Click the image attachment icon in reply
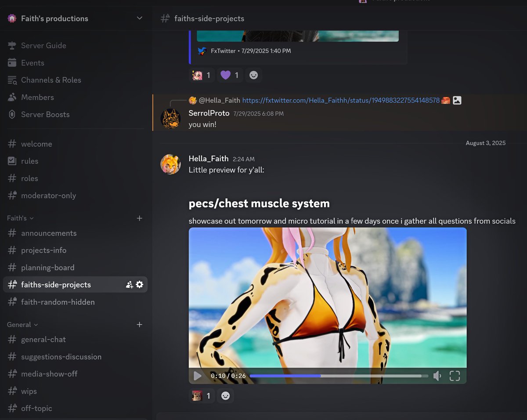The width and height of the screenshot is (527, 420). coord(457,100)
